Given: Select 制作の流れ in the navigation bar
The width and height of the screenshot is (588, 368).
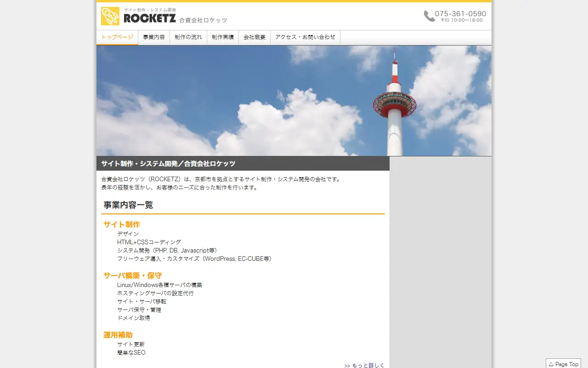Looking at the screenshot, I should tap(188, 37).
